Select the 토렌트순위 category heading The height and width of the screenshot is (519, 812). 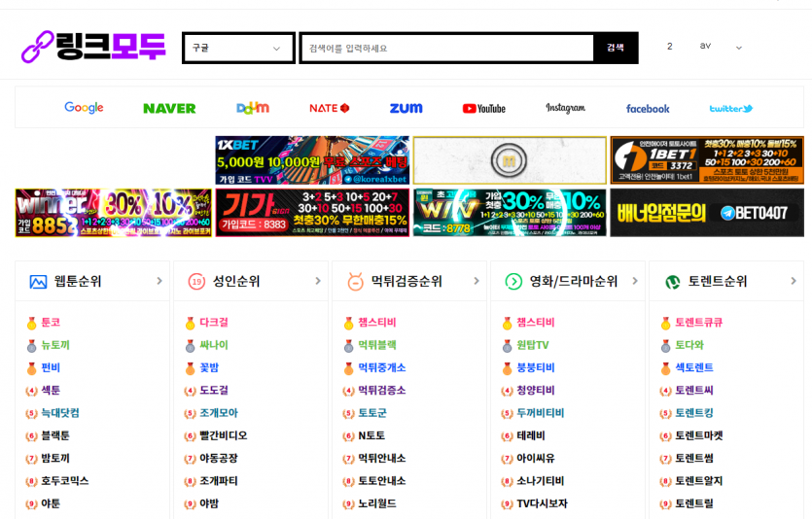(x=718, y=282)
